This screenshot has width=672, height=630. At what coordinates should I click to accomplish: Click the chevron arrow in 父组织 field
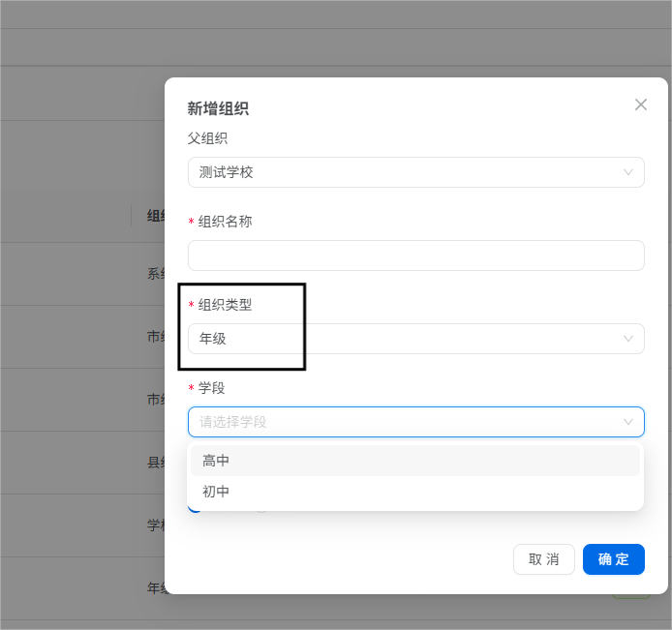628,172
